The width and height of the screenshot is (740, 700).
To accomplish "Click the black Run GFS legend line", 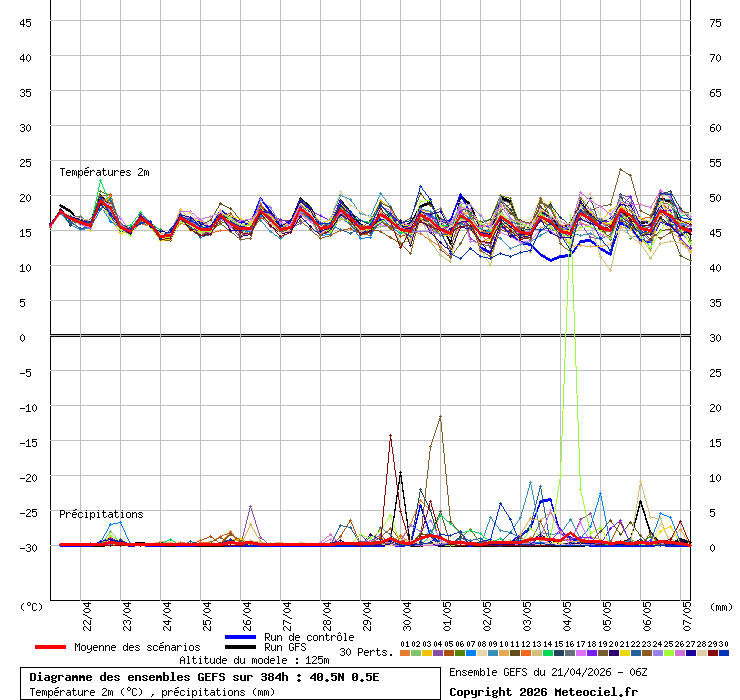I will 241,647.
